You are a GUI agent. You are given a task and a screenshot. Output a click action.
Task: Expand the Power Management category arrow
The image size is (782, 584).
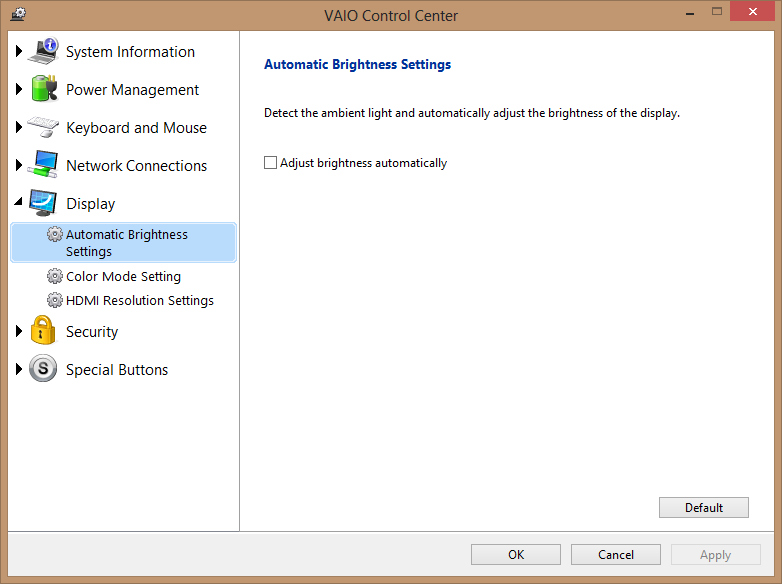[x=19, y=89]
